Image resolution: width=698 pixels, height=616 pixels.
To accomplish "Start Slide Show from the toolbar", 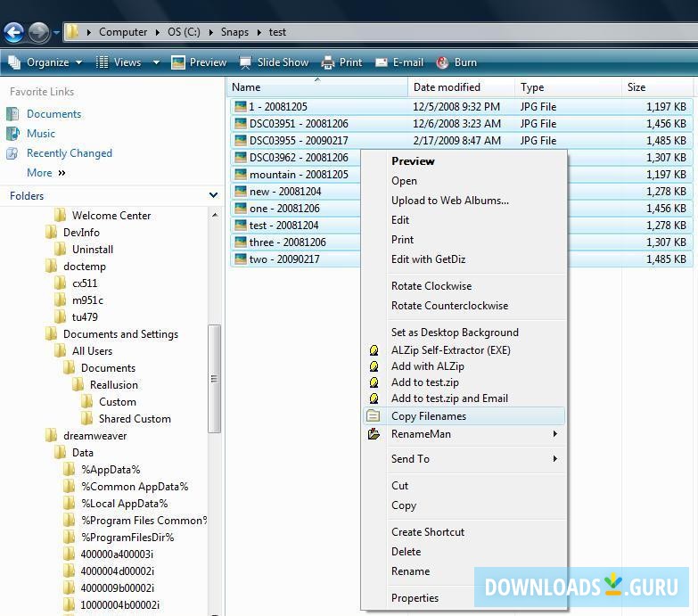I will [x=274, y=62].
